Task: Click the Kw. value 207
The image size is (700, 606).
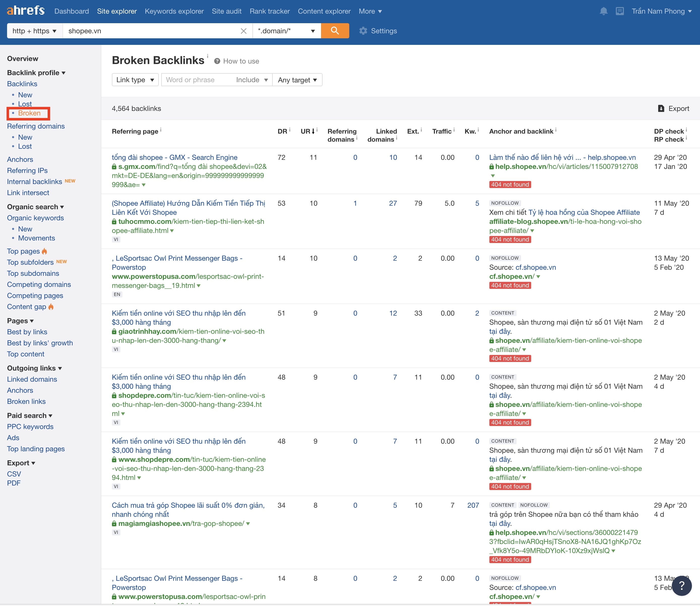Action: pos(473,505)
